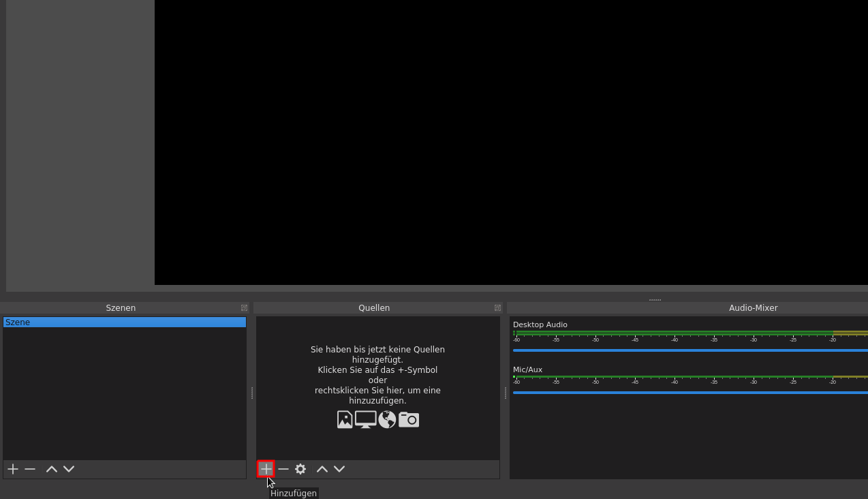The width and height of the screenshot is (868, 499).
Task: Select the 'Szene' entry in scenes list
Action: coord(124,322)
